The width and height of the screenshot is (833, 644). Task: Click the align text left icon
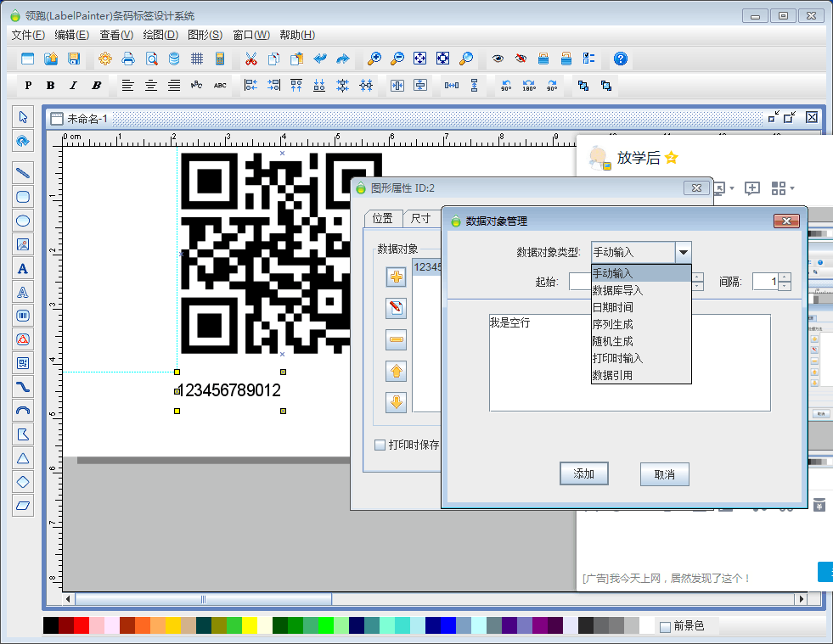click(127, 85)
